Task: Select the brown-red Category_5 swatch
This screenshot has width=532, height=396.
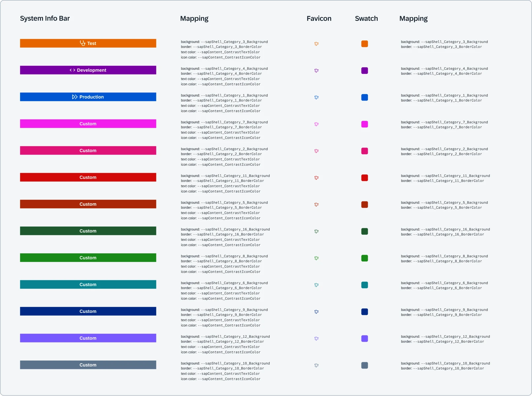Action: click(365, 204)
